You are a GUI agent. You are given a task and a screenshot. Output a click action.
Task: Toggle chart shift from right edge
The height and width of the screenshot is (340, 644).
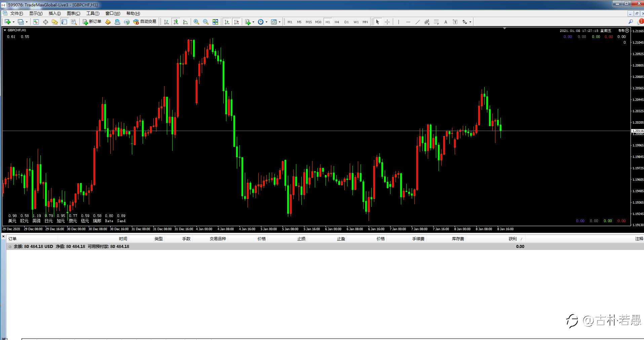pos(236,22)
